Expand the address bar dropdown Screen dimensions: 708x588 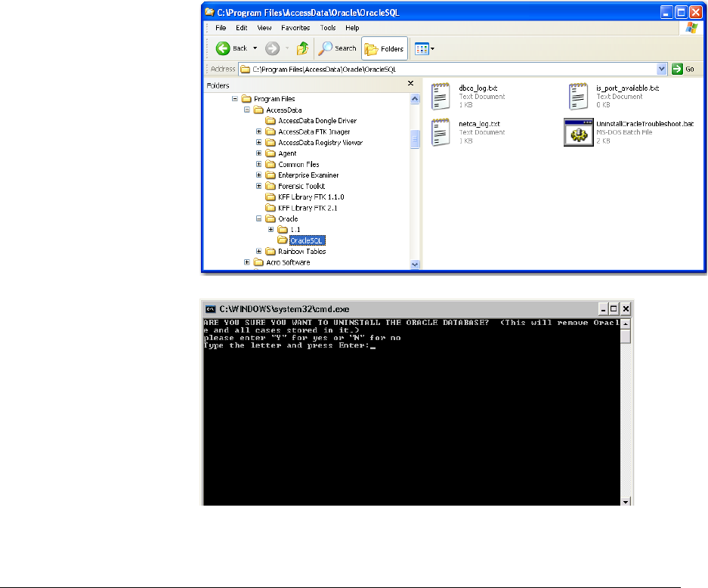pos(661,69)
